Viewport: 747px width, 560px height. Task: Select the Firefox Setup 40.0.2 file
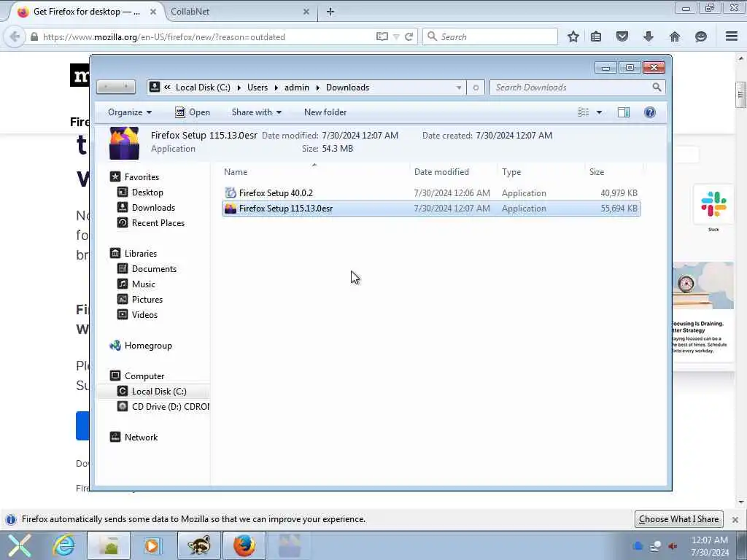click(430, 192)
